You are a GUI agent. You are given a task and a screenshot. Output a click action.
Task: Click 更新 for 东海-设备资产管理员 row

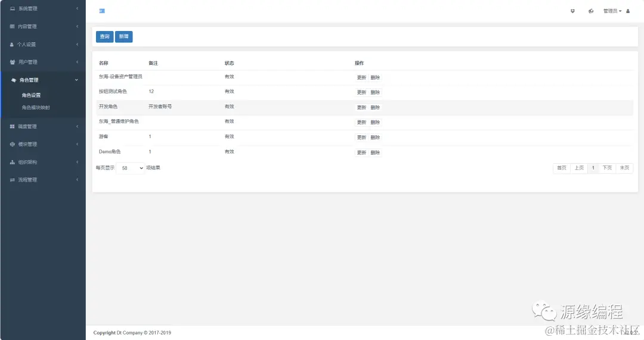coord(361,77)
